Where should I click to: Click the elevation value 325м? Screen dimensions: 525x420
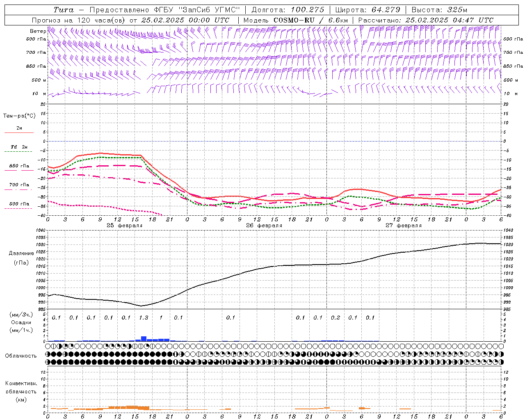coord(457,10)
